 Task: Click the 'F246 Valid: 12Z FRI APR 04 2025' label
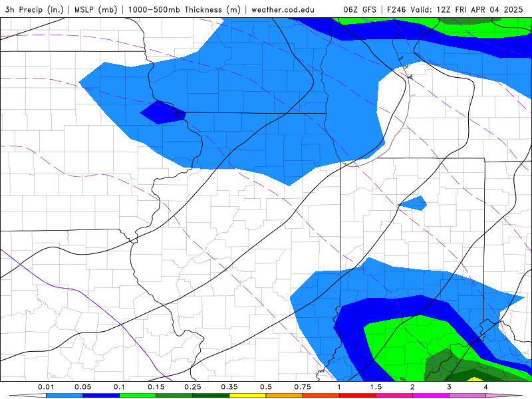coord(455,9)
